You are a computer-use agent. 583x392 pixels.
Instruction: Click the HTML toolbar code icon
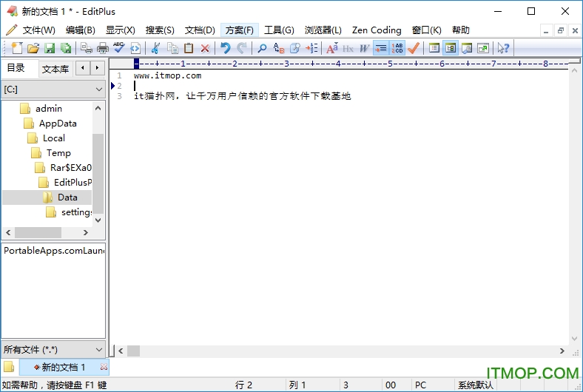pos(135,48)
